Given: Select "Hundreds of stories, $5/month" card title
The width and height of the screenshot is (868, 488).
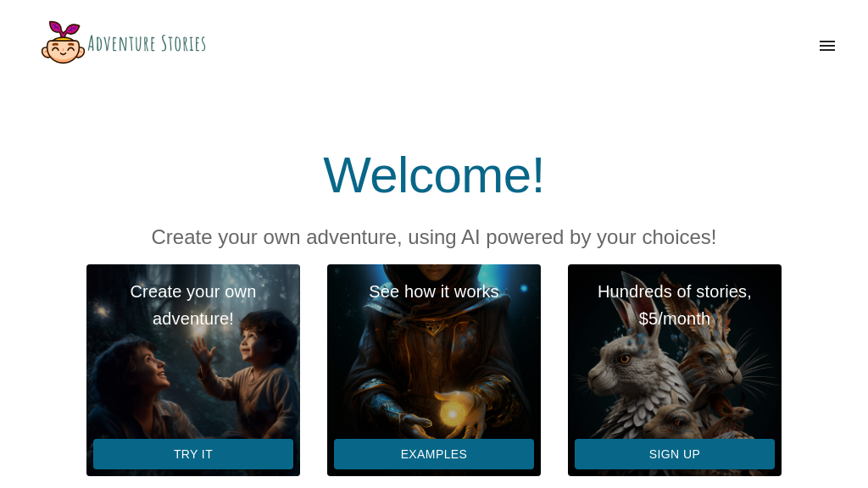Looking at the screenshot, I should [675, 305].
